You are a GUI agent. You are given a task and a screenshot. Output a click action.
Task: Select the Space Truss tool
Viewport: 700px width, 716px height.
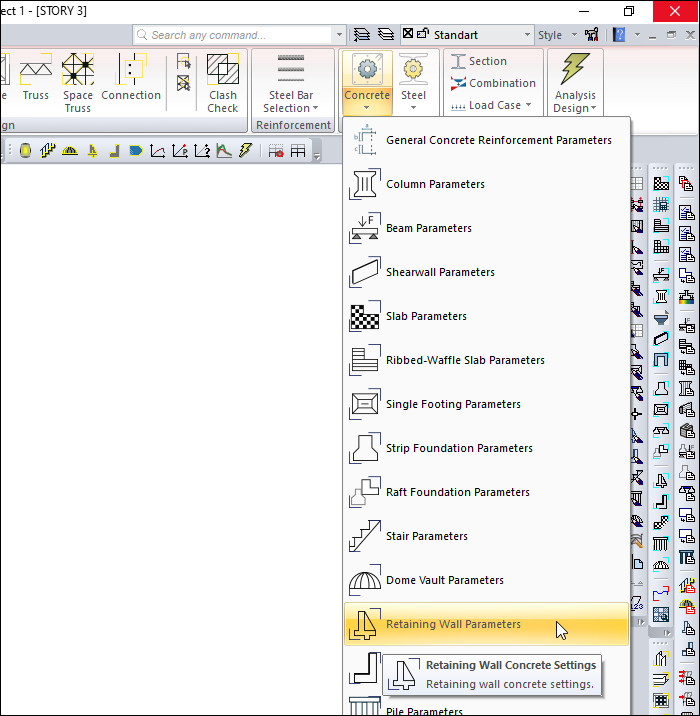78,83
